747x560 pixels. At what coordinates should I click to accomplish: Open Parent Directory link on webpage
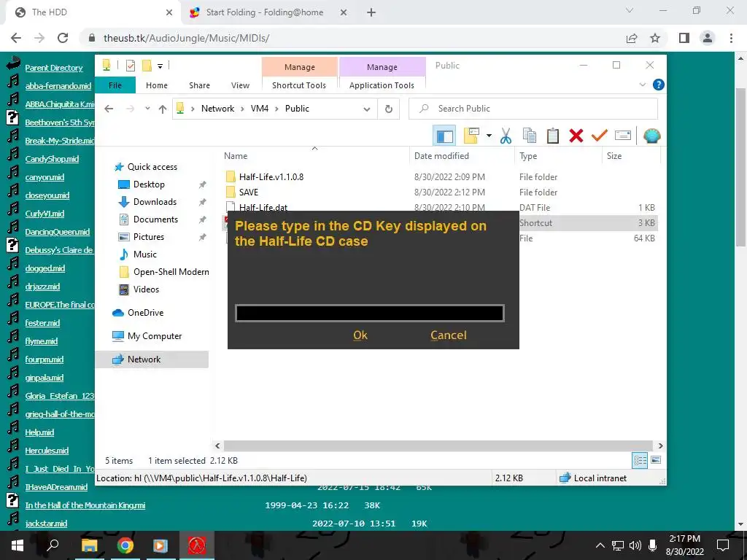(54, 68)
